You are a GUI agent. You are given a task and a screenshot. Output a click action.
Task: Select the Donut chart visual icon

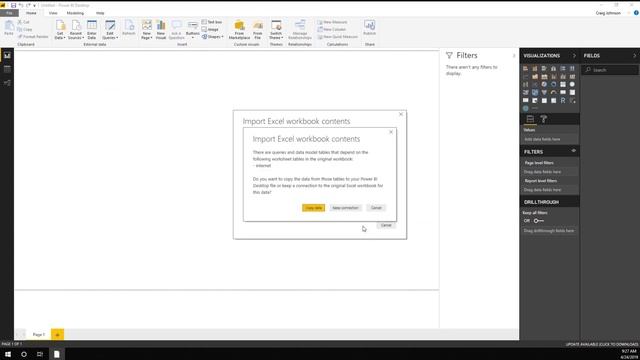553,84
